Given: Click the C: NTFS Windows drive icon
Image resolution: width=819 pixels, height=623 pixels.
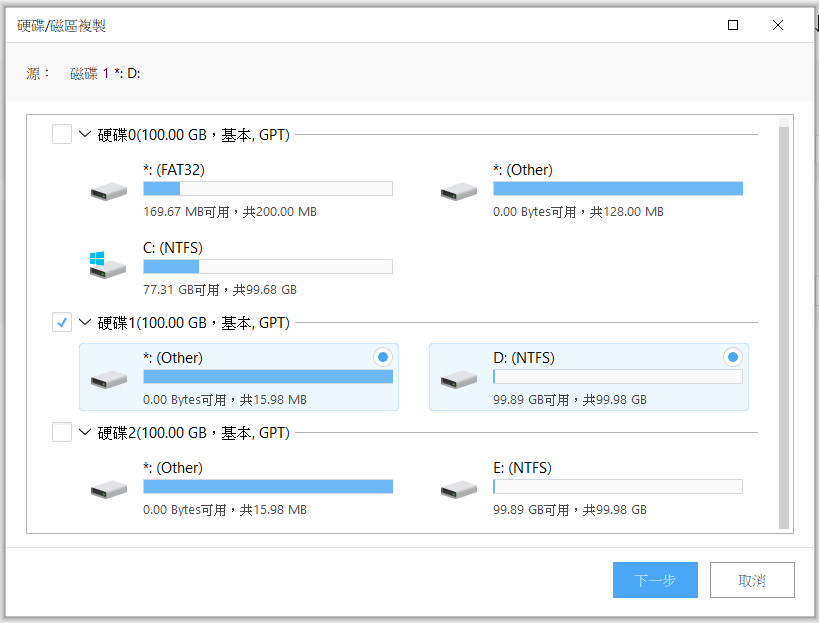Looking at the screenshot, I should tap(108, 265).
